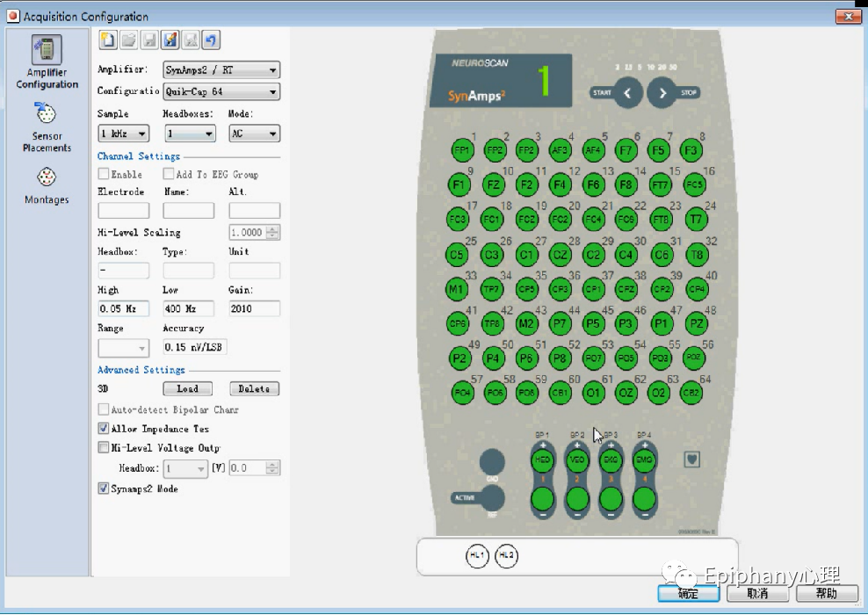Open the Mode AC dropdown

coord(255,134)
